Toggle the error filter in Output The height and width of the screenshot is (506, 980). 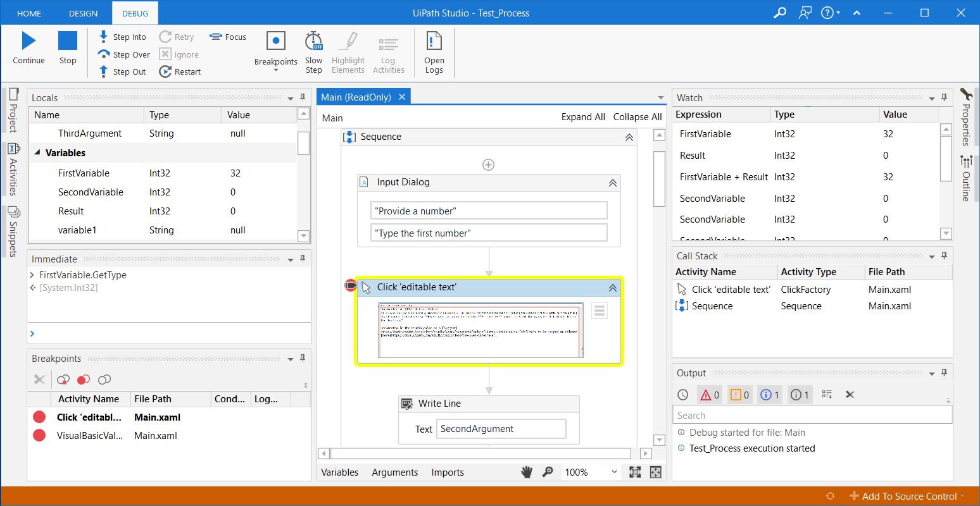[x=710, y=395]
